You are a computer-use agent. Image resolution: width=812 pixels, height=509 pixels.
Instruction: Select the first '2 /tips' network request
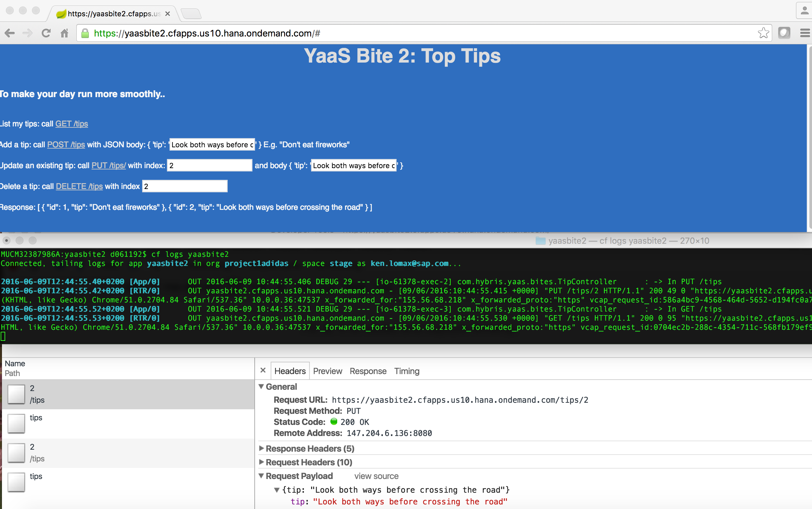click(128, 394)
